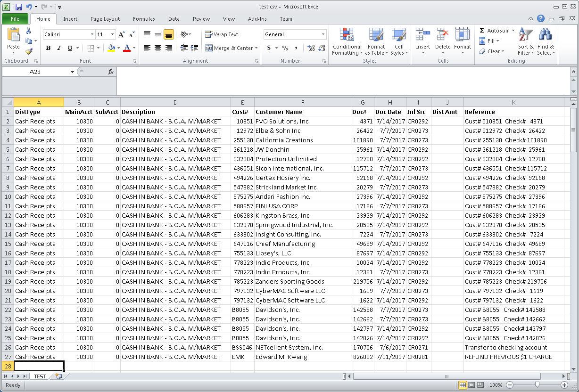Open the borders dropdown arrow
The width and height of the screenshot is (579, 392).
tap(98, 48)
